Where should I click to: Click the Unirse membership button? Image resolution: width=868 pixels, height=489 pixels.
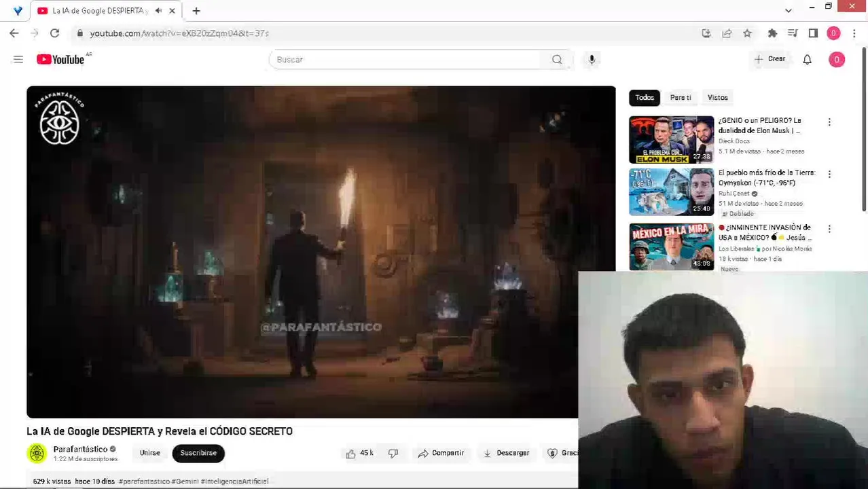(150, 453)
